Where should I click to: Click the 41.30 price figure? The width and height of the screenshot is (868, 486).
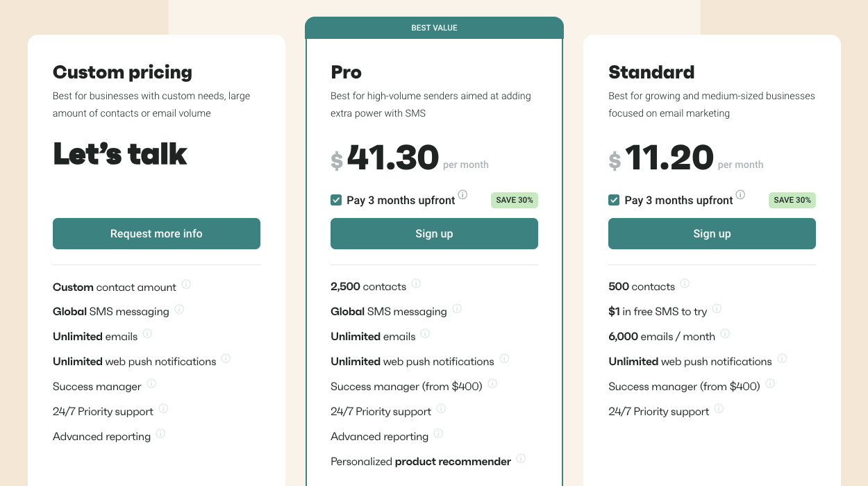[393, 157]
